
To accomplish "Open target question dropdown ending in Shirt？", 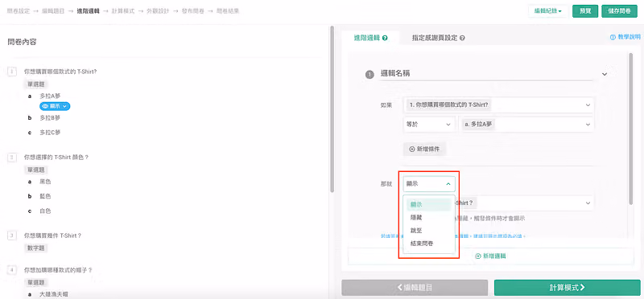I will (x=525, y=203).
